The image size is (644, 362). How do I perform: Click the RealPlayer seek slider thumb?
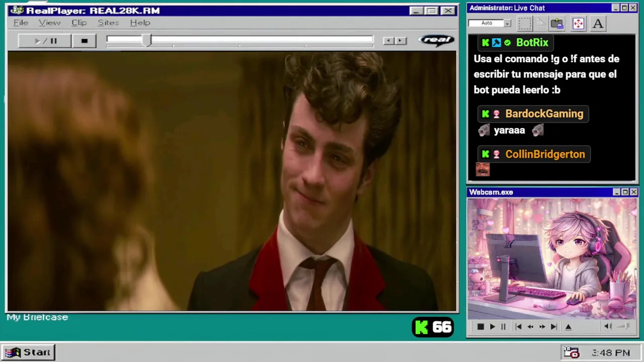pos(146,41)
